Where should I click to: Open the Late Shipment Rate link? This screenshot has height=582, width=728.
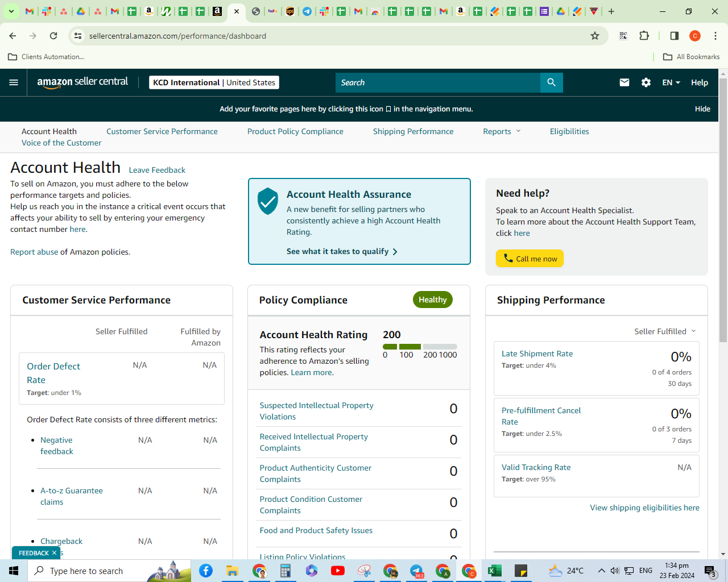(x=537, y=354)
